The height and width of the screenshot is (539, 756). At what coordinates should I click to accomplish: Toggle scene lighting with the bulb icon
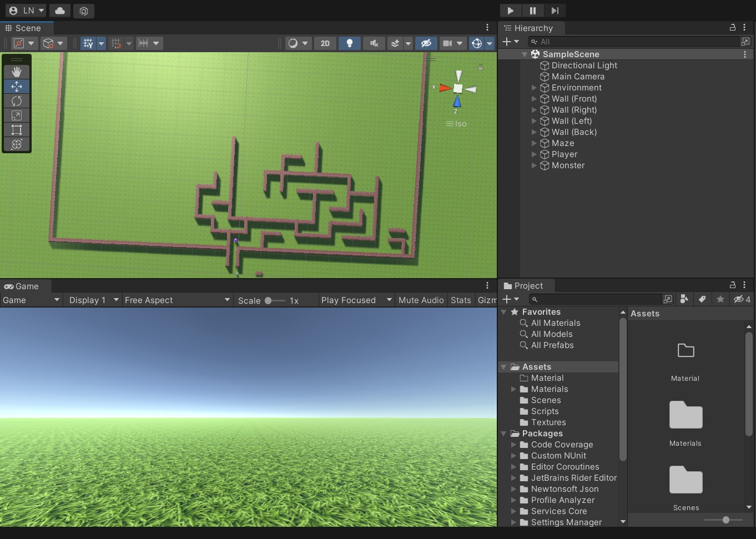tap(350, 43)
